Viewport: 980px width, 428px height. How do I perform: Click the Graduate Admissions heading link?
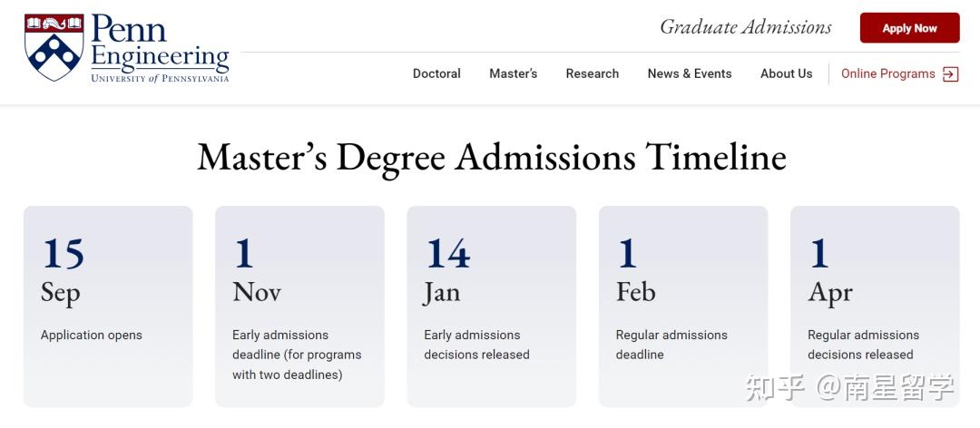745,27
